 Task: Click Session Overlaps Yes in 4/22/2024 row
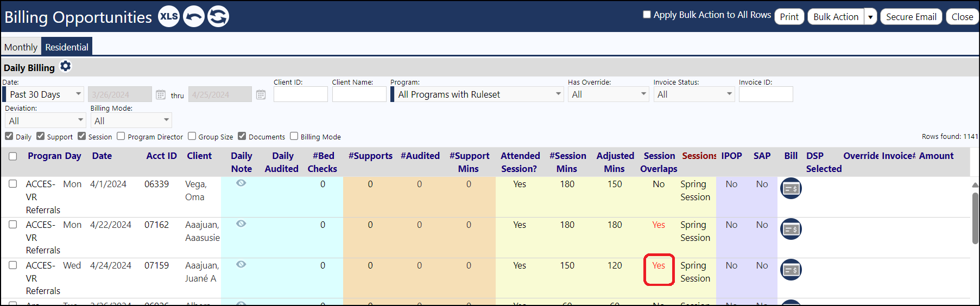tap(659, 225)
